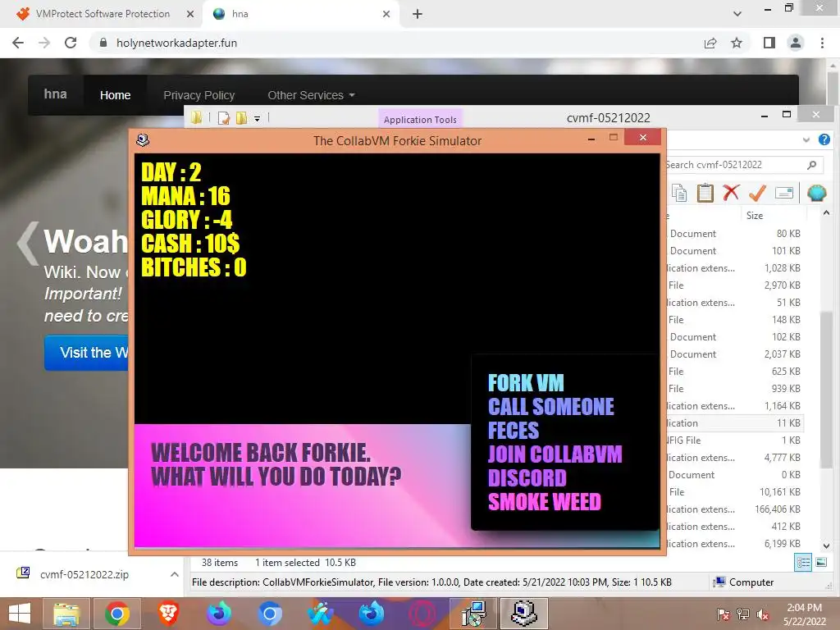The width and height of the screenshot is (840, 630).
Task: Click Explorer scrollbar down arrow
Action: [x=826, y=546]
